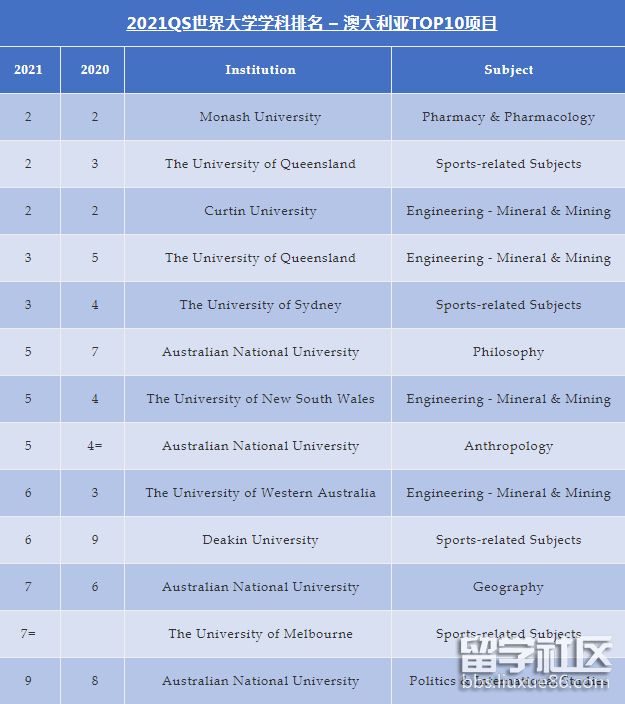Click the "Deakin University" cell
This screenshot has height=704, width=625.
click(260, 540)
